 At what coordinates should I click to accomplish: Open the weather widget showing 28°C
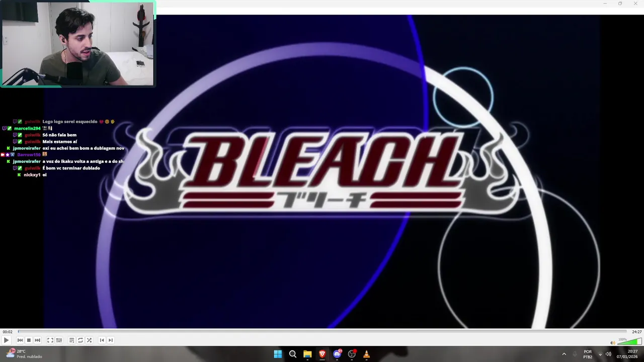click(x=24, y=354)
